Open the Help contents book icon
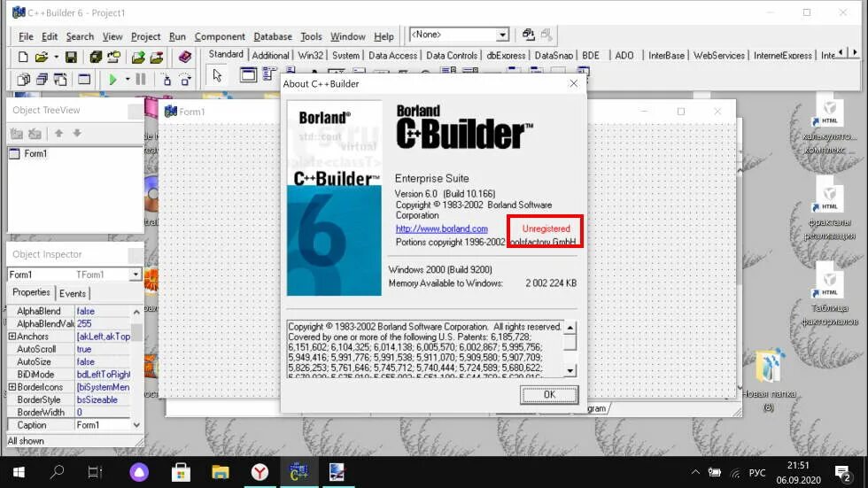The height and width of the screenshot is (488, 868). [x=184, y=57]
